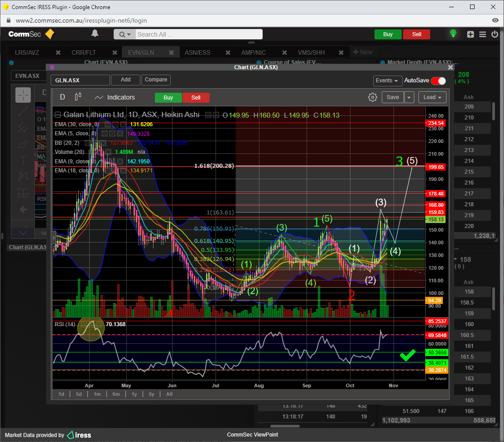Click the top bar green Buy button
This screenshot has height=442, width=504.
point(388,34)
